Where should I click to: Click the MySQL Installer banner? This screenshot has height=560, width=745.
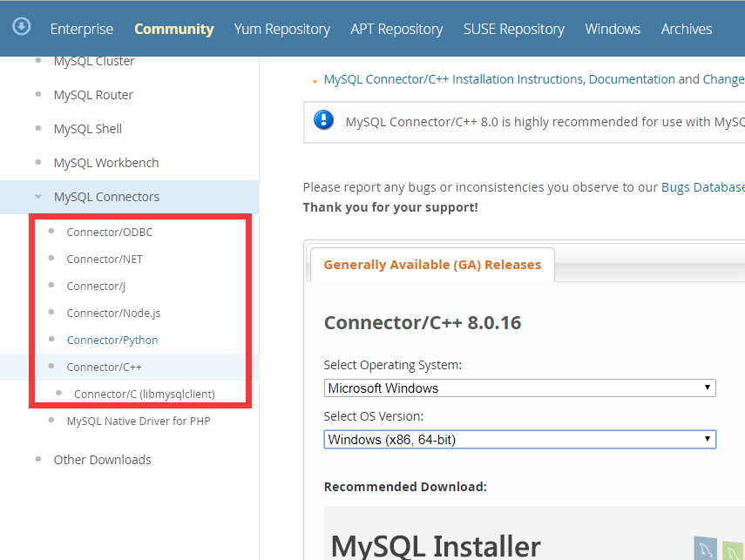tap(534, 533)
